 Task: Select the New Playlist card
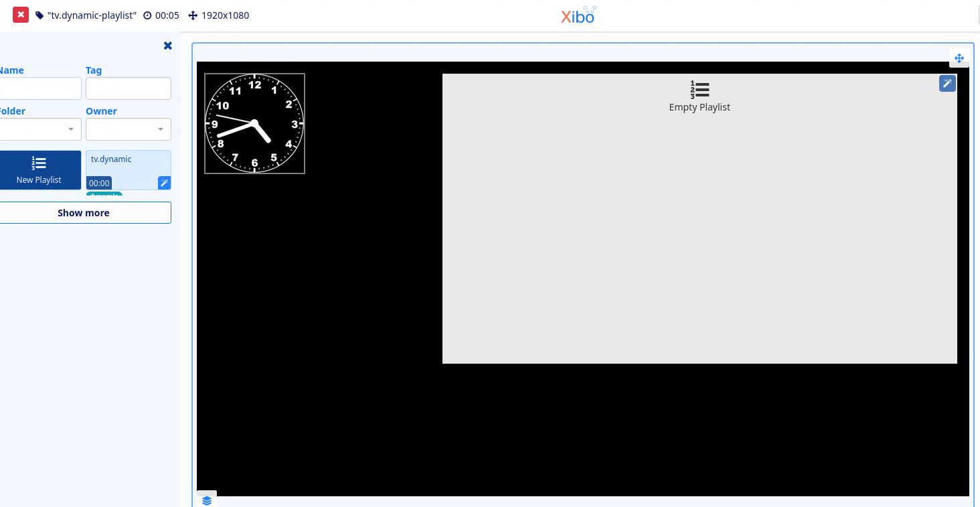[x=39, y=170]
